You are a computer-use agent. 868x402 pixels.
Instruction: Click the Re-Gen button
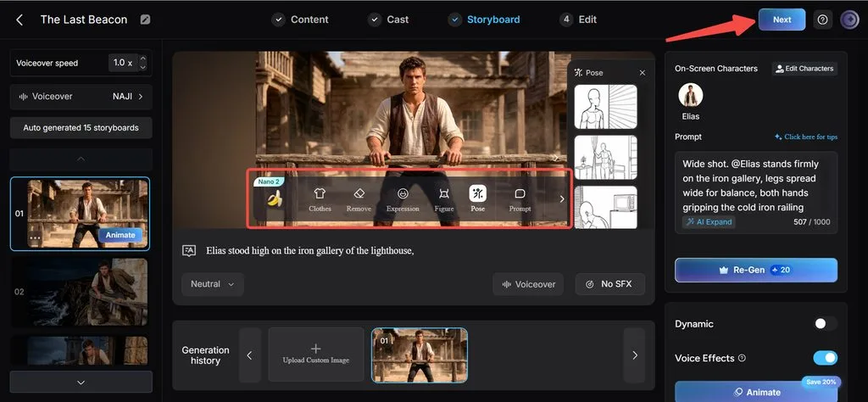point(755,271)
